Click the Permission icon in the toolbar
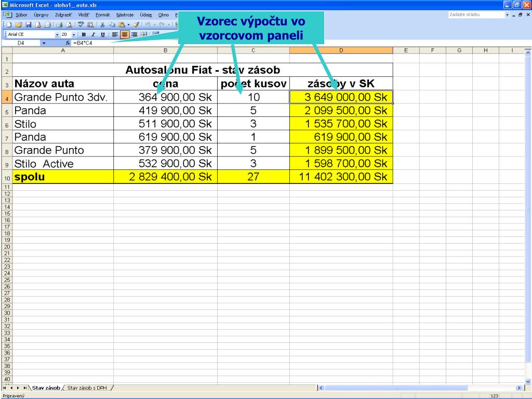532x399 pixels. 38,25
